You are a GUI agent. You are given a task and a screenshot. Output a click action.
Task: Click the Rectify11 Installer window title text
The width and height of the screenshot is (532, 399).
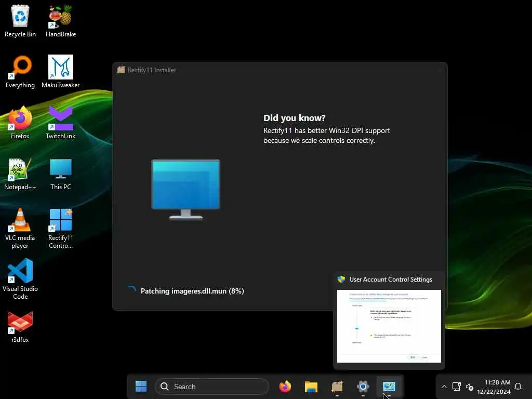[x=152, y=70]
